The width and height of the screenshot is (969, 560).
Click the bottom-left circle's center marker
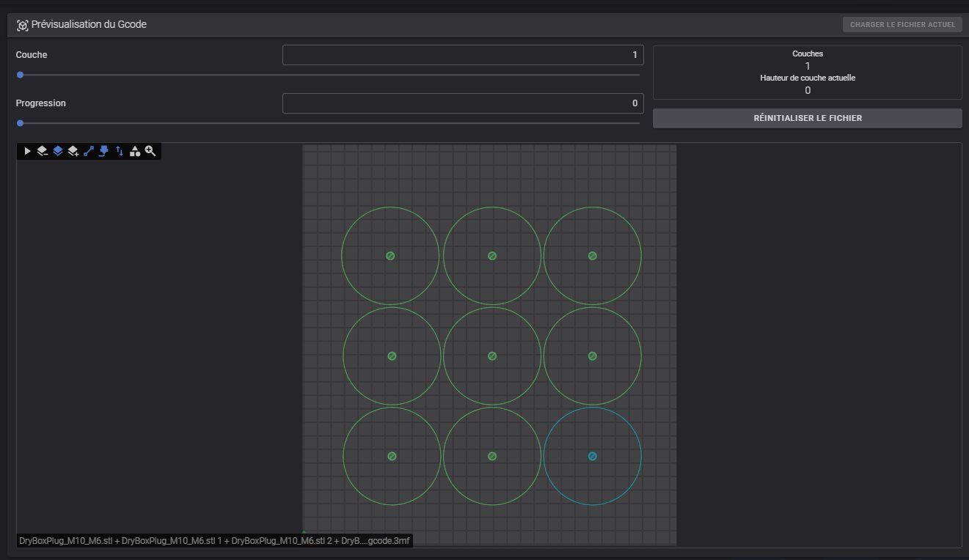[392, 456]
